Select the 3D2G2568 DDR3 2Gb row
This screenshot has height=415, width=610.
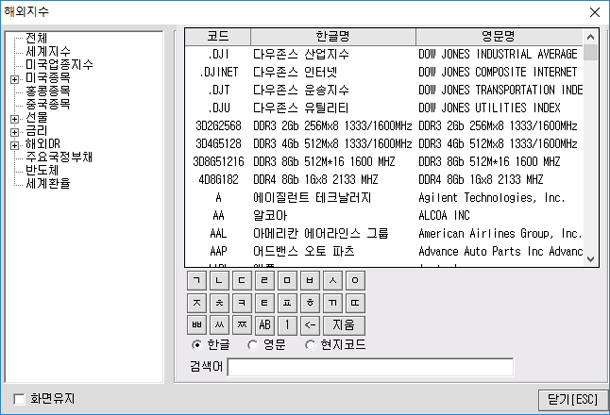(x=384, y=126)
